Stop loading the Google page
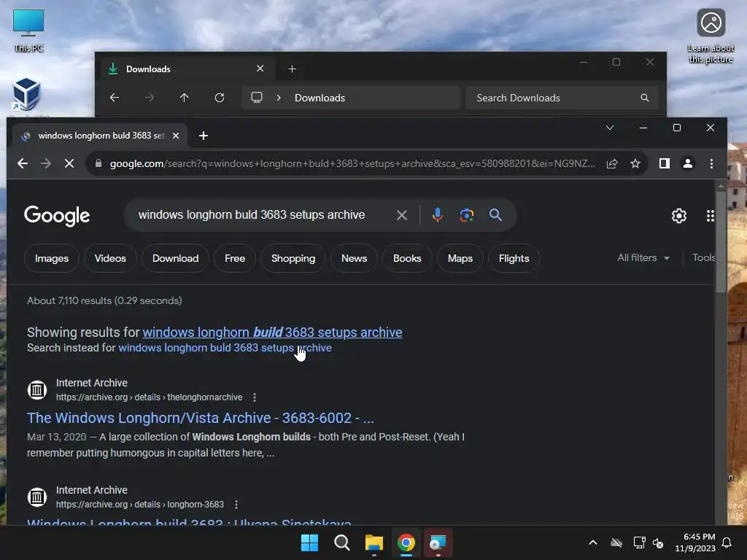 (69, 164)
